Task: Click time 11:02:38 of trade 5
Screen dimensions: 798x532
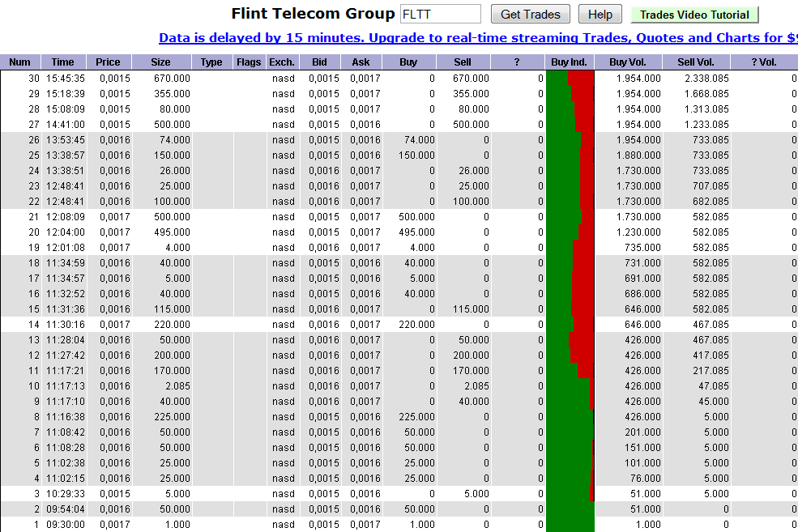Action: [66, 463]
